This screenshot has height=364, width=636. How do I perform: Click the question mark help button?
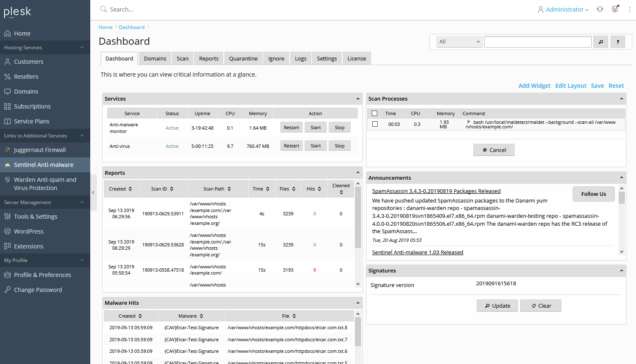(x=618, y=42)
